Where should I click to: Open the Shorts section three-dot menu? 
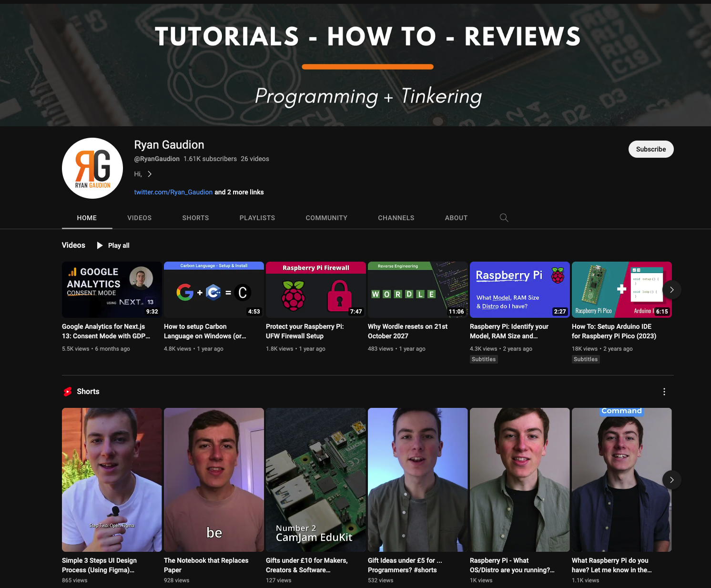pos(664,392)
